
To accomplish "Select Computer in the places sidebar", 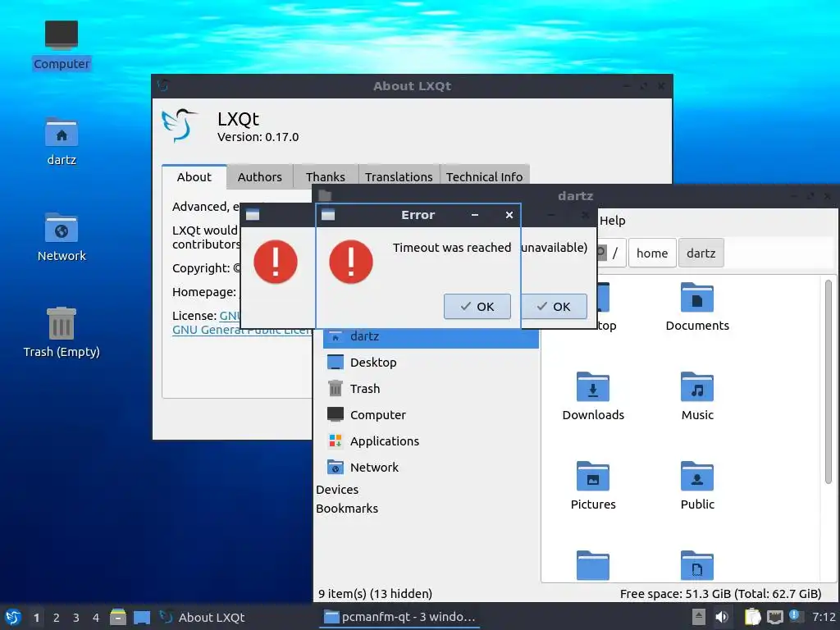I will 431,415.
